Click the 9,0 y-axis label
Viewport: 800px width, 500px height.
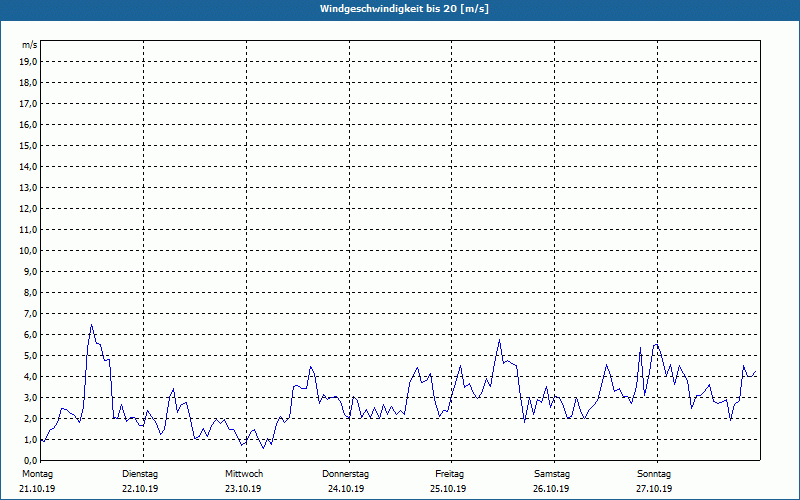pos(31,271)
